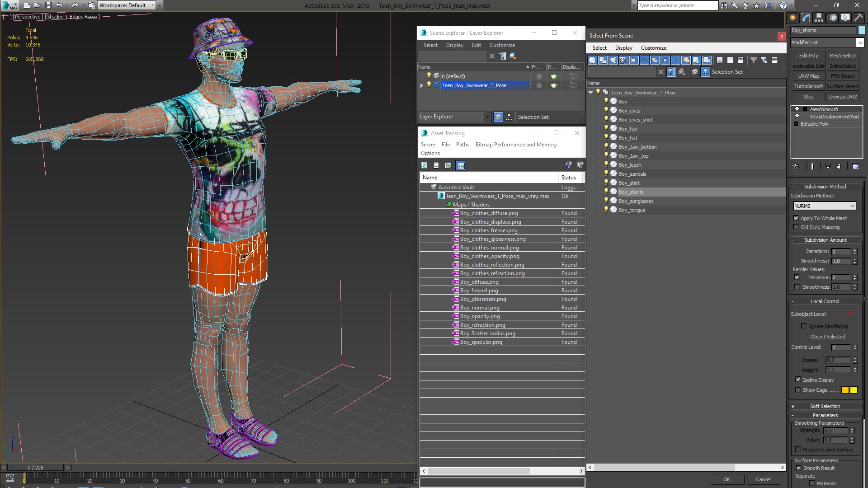Screen dimensions: 868x488
Task: Click Select None icon in Select From Scene
Action: pos(730,60)
